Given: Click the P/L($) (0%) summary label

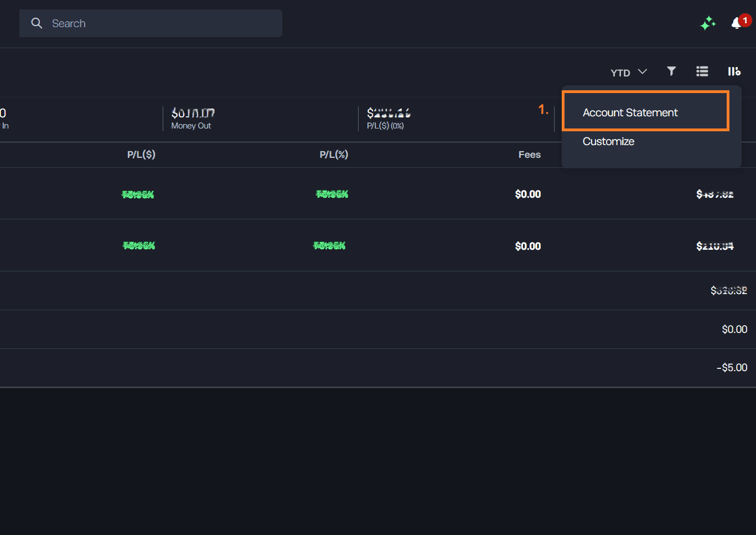Looking at the screenshot, I should (385, 126).
